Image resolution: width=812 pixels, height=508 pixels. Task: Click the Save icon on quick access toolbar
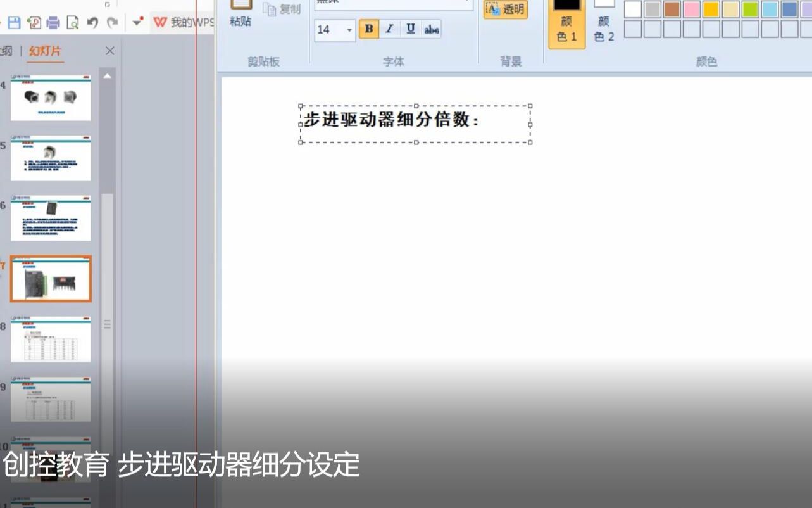coord(15,22)
